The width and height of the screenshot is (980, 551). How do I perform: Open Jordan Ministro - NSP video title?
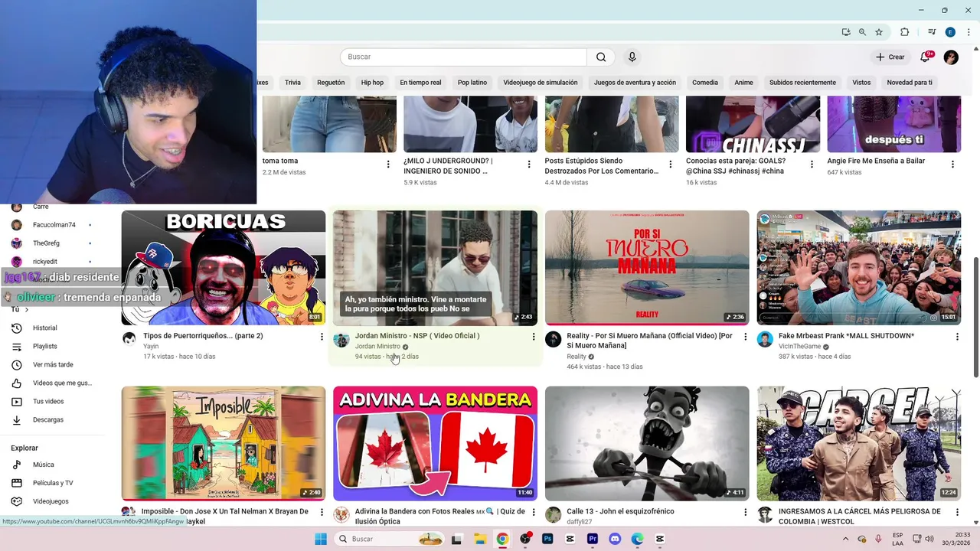click(417, 336)
